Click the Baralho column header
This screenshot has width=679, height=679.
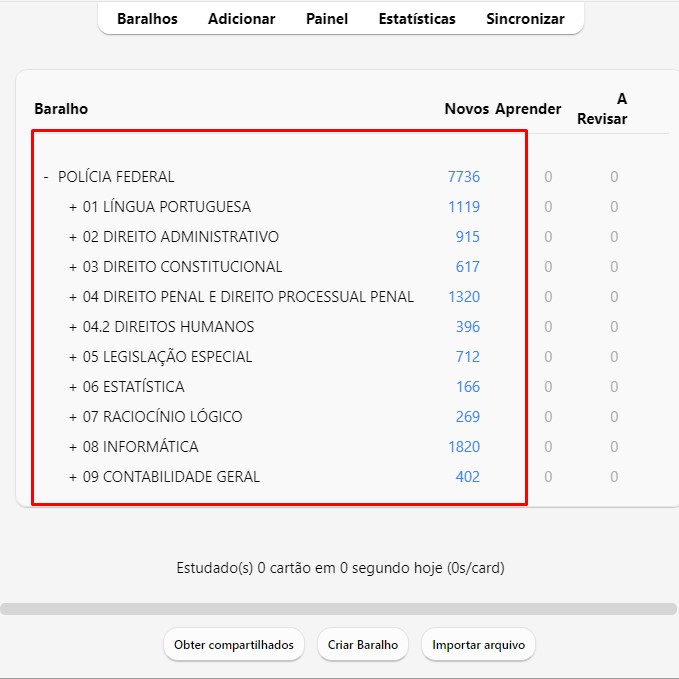pyautogui.click(x=61, y=109)
